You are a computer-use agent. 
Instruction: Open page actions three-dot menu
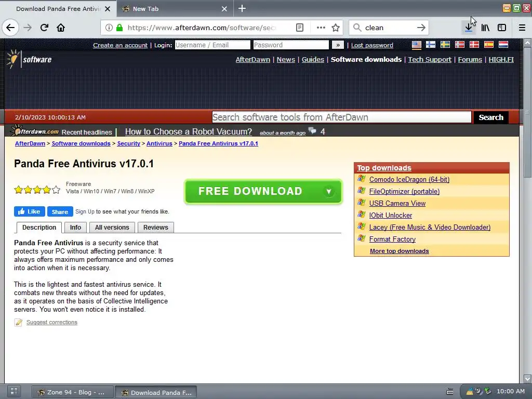321,28
